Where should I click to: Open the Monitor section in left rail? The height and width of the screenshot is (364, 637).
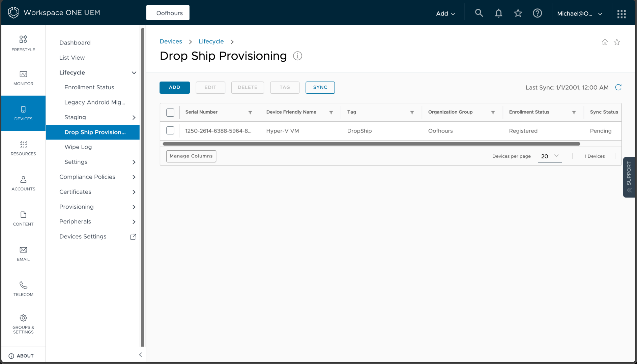(23, 78)
